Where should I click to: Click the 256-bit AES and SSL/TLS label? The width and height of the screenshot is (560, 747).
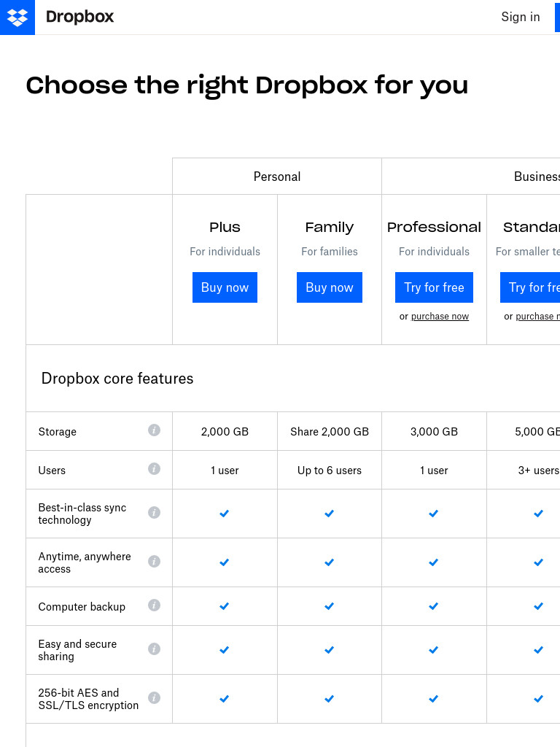(x=88, y=699)
